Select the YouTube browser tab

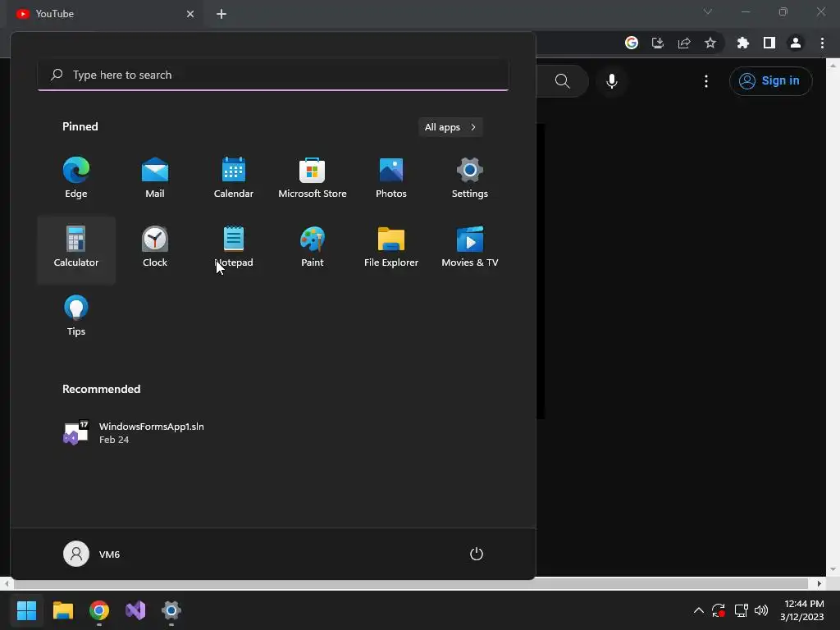tap(102, 14)
